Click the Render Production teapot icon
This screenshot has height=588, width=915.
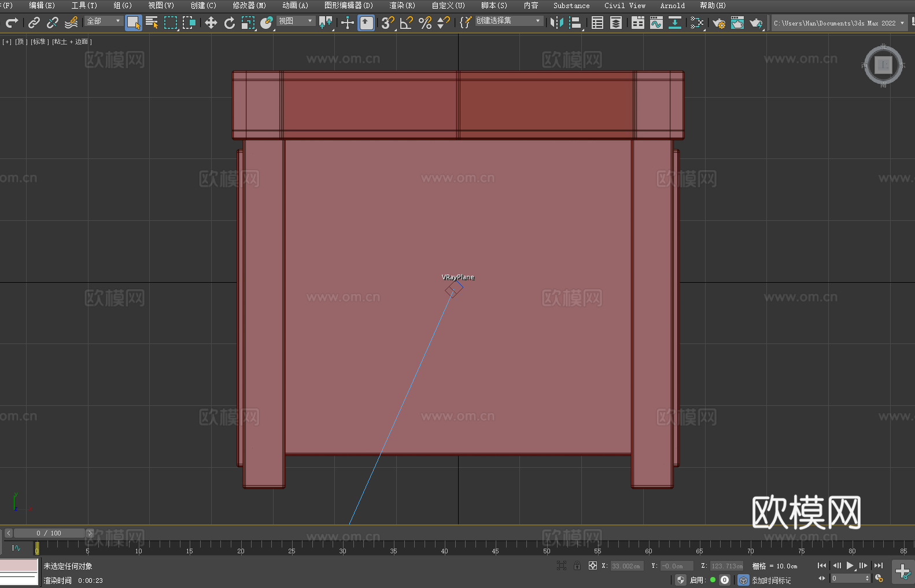(x=756, y=23)
